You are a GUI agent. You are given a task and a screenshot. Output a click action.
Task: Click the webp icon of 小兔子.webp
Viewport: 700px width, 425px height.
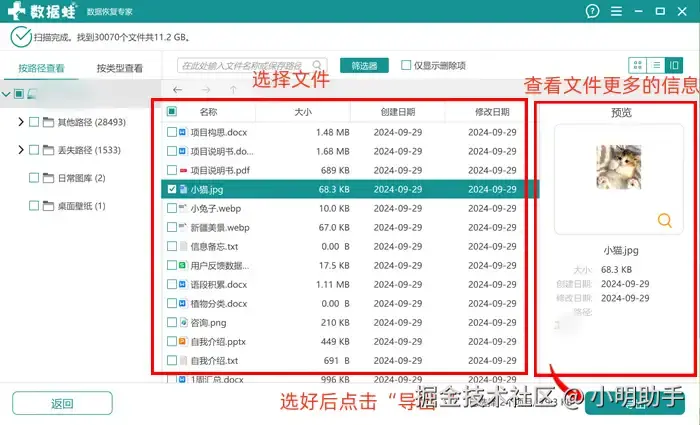183,208
